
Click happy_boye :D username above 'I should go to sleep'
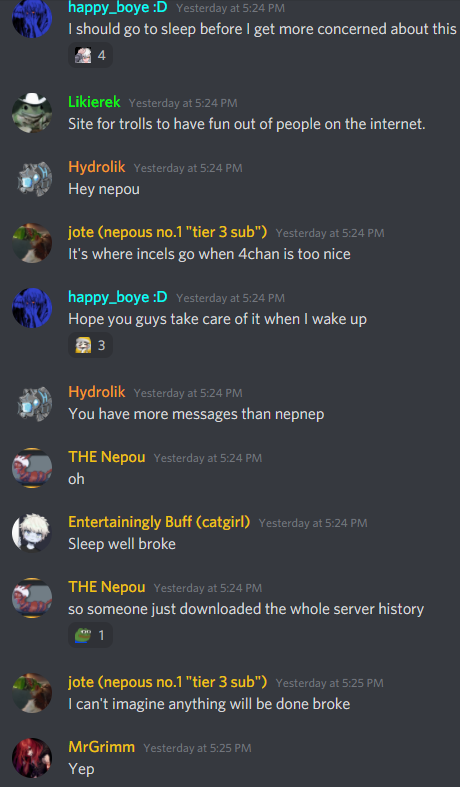(118, 8)
